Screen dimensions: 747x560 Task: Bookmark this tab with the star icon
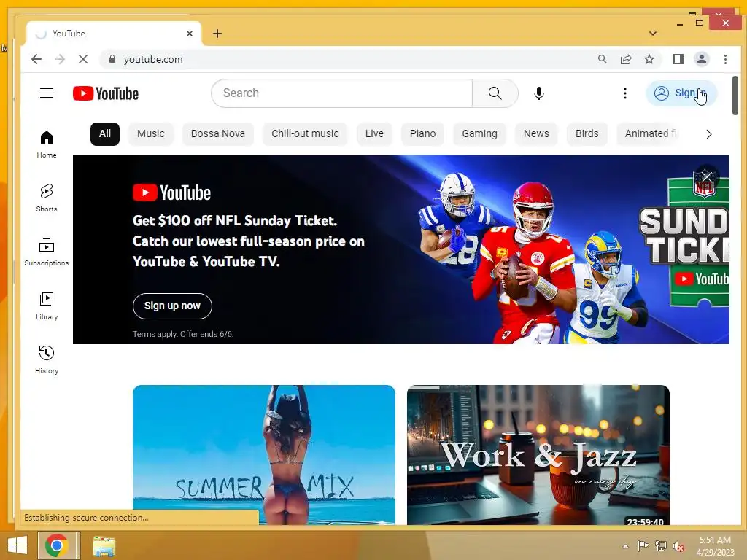pyautogui.click(x=649, y=59)
